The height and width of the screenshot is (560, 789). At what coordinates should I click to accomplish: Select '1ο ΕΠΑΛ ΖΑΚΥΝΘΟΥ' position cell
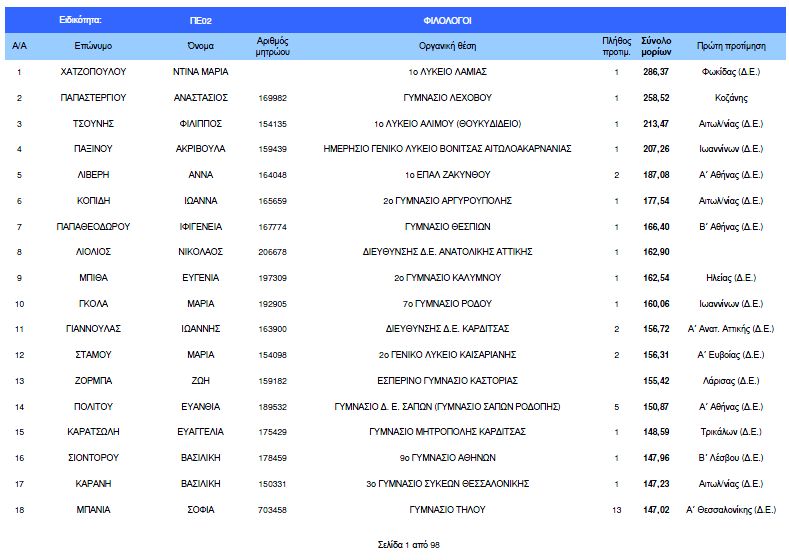click(x=447, y=175)
